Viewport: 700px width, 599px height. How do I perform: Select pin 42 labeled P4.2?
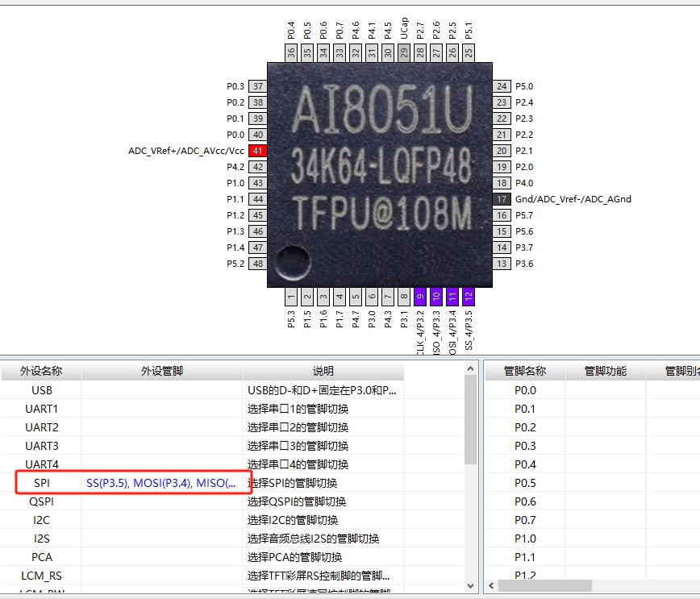click(x=257, y=167)
